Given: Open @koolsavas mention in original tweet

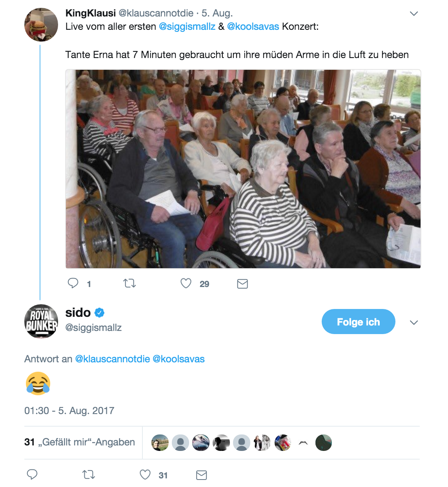Looking at the screenshot, I should [253, 27].
